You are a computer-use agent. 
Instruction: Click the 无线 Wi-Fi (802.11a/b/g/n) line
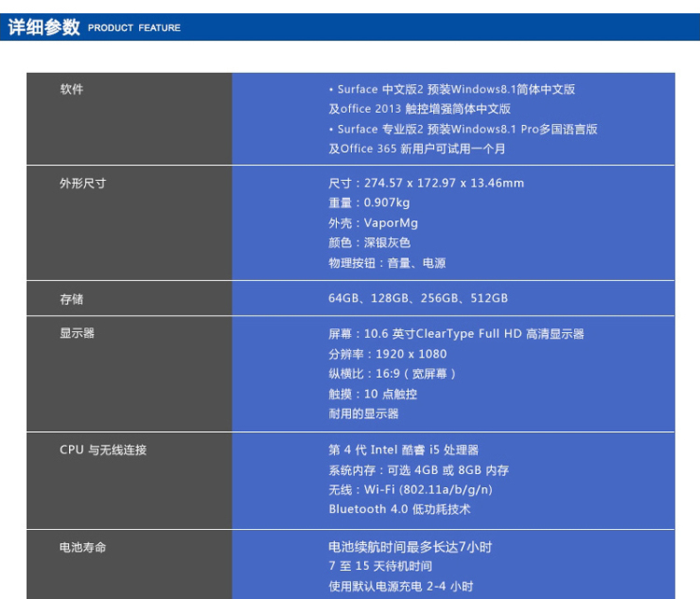411,490
